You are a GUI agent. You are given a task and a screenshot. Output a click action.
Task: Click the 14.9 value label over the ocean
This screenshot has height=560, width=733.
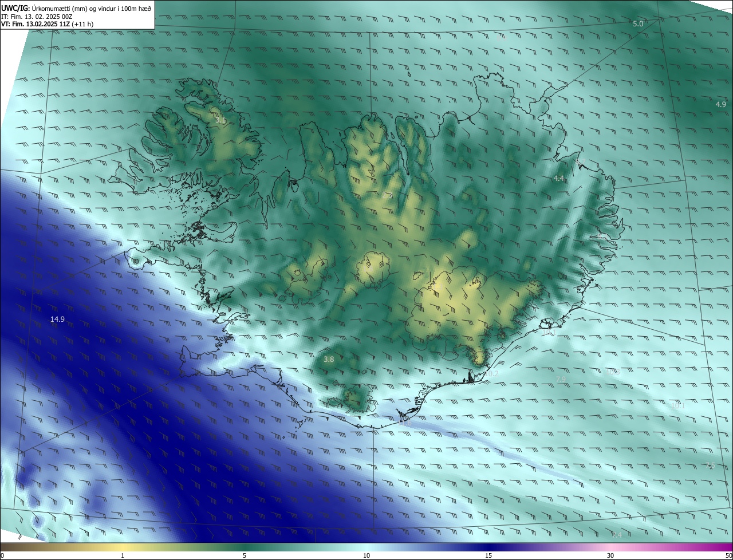tap(57, 320)
